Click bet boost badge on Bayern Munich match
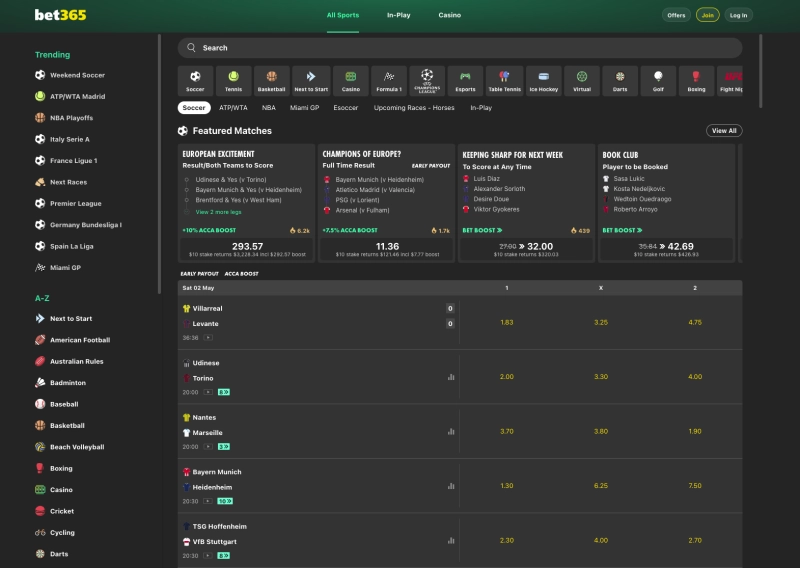The image size is (800, 568). click(225, 501)
